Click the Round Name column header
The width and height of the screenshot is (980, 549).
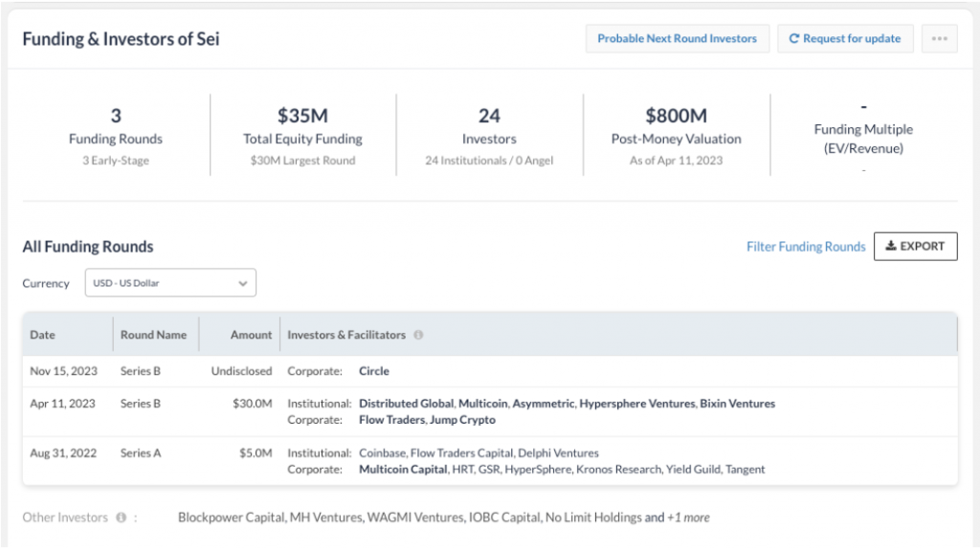click(x=154, y=335)
